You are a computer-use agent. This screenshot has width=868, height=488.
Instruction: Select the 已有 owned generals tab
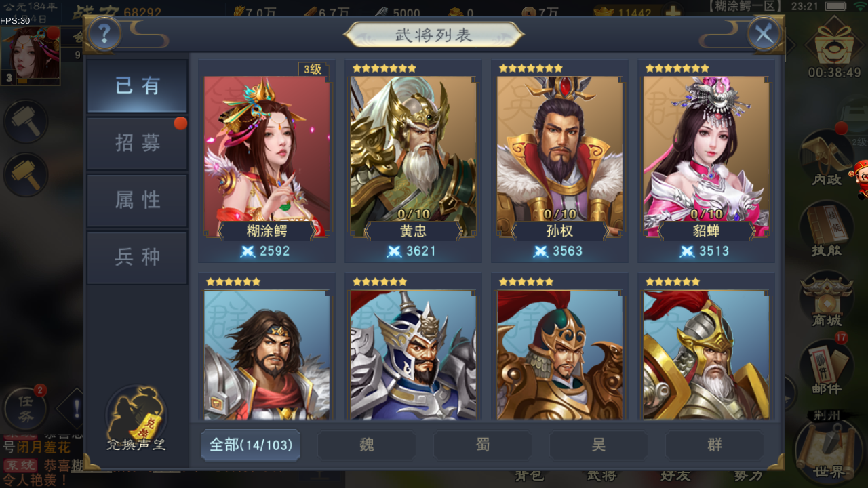coord(137,86)
